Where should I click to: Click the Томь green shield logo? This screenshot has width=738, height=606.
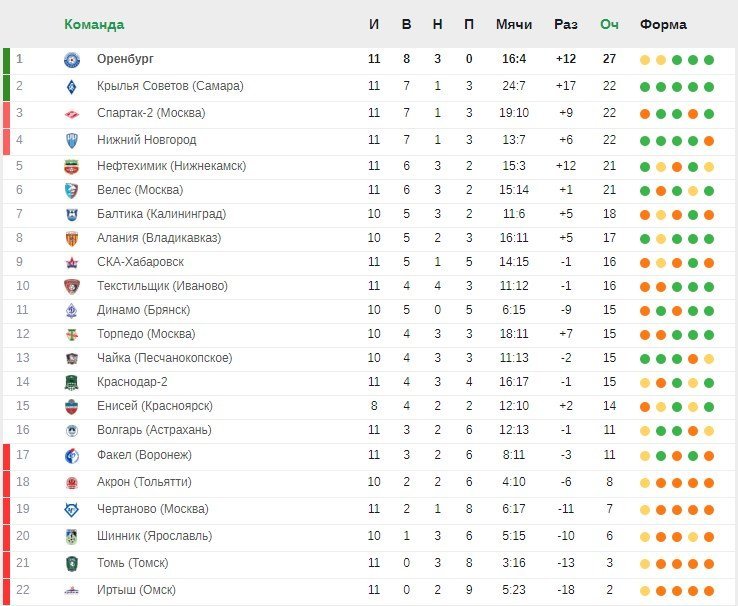72,564
